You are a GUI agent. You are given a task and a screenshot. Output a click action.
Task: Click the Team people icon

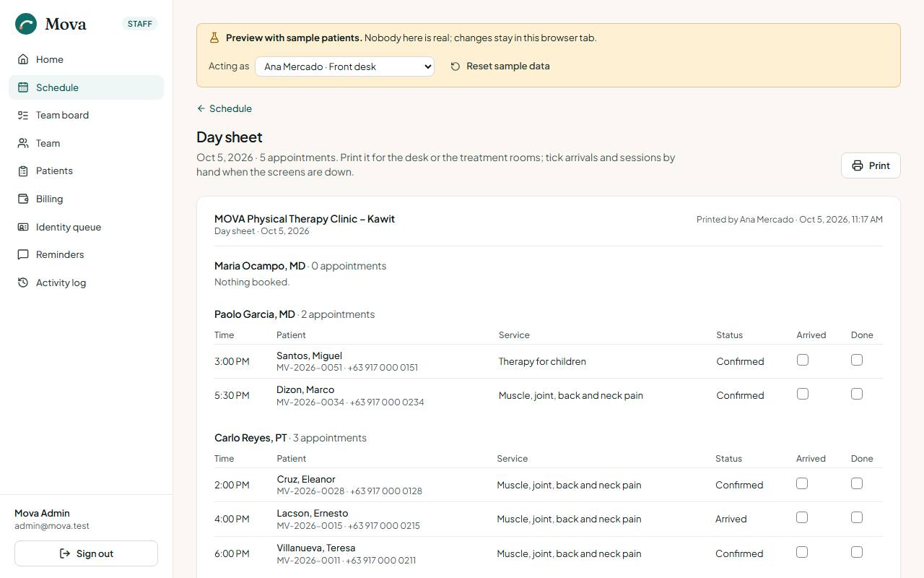click(23, 143)
